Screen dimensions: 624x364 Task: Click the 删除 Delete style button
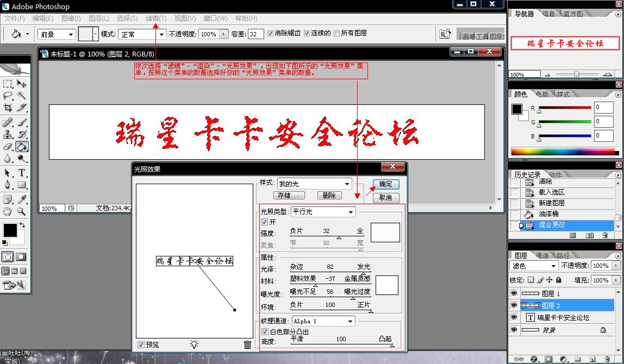[x=329, y=196]
